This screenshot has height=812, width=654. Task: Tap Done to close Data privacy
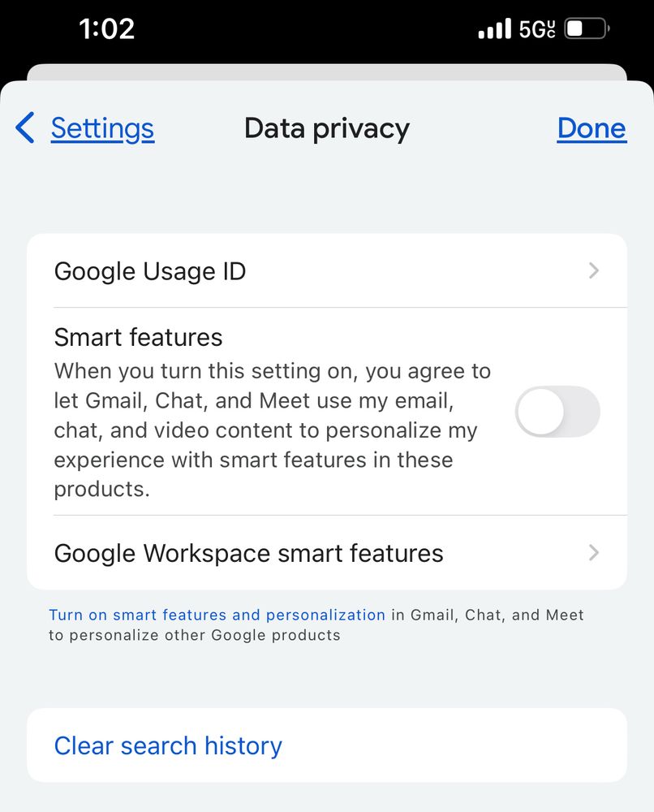tap(592, 127)
